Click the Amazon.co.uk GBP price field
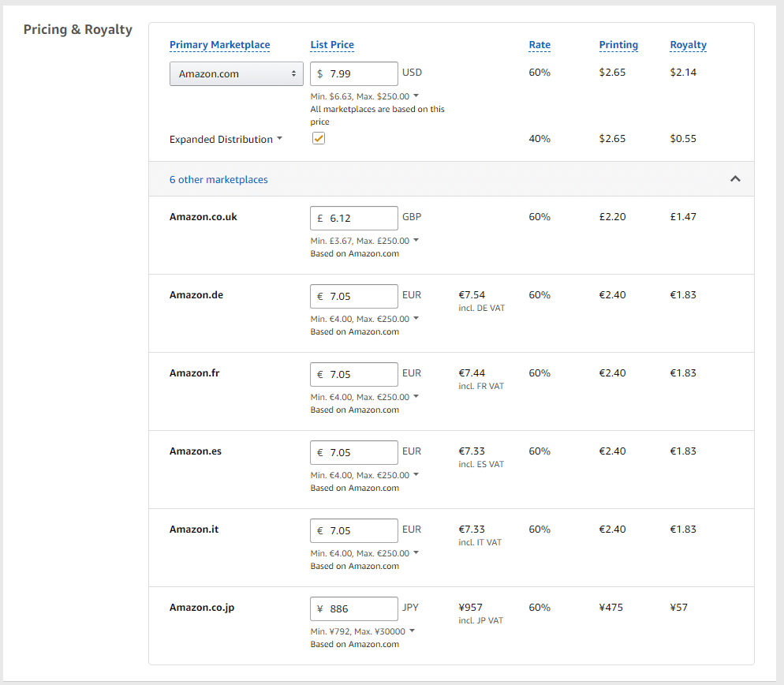 click(x=354, y=218)
